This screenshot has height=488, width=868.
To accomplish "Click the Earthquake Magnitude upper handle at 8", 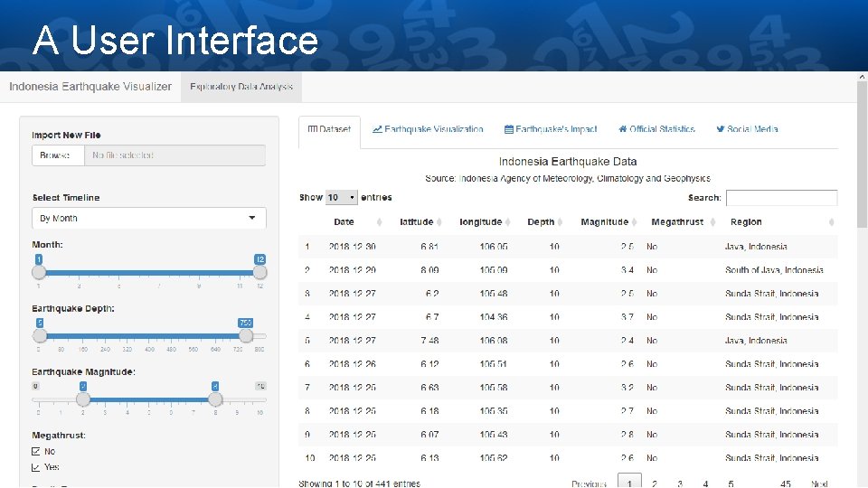I will (215, 399).
